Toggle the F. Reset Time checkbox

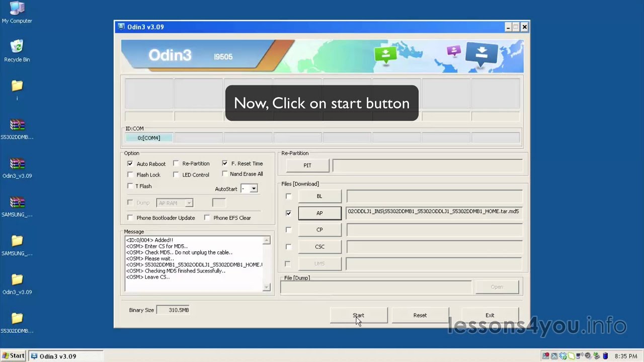pyautogui.click(x=225, y=163)
